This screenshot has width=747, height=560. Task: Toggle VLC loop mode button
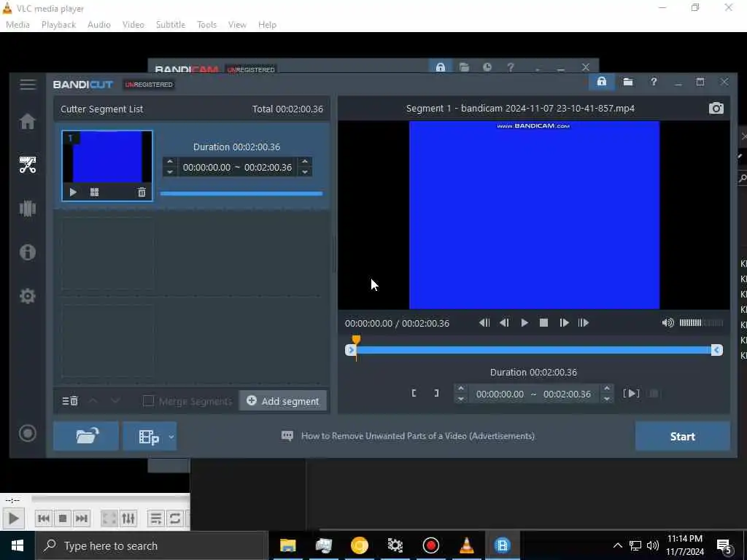[175, 518]
